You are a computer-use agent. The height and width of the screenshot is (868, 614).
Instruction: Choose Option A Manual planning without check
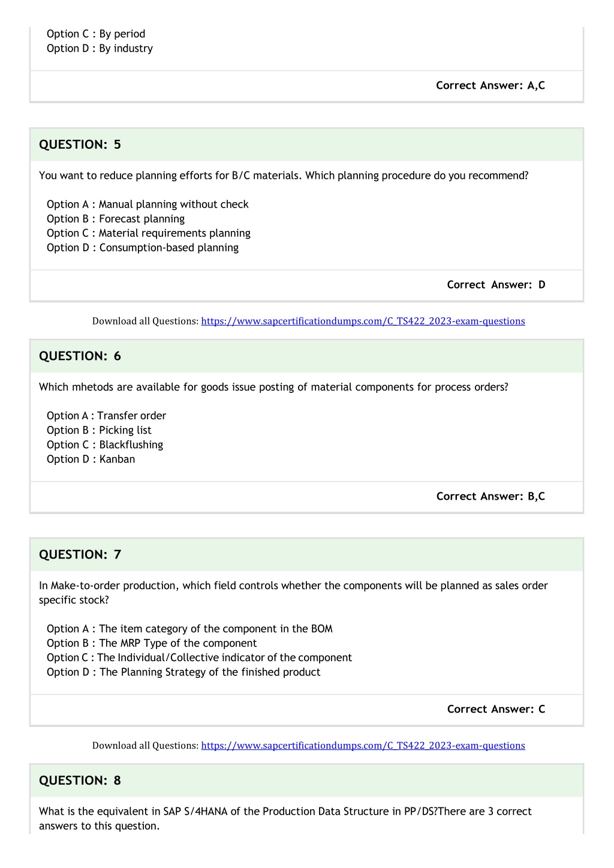(x=148, y=205)
